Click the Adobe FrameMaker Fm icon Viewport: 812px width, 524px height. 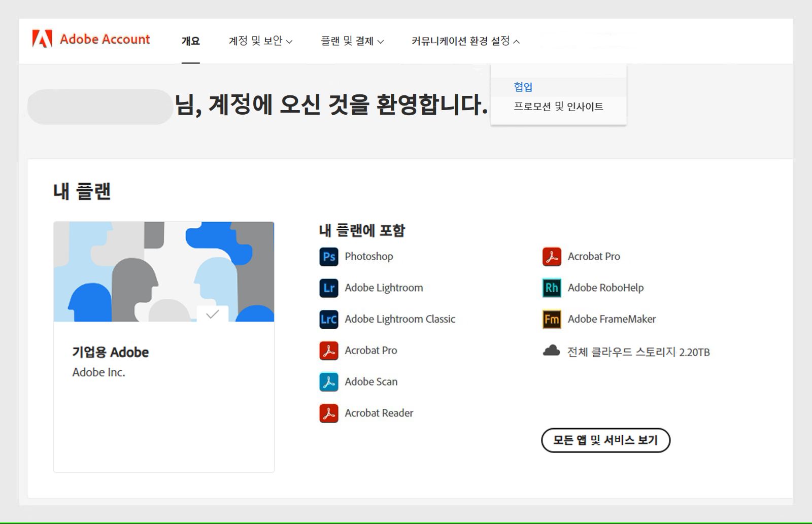[x=552, y=320]
